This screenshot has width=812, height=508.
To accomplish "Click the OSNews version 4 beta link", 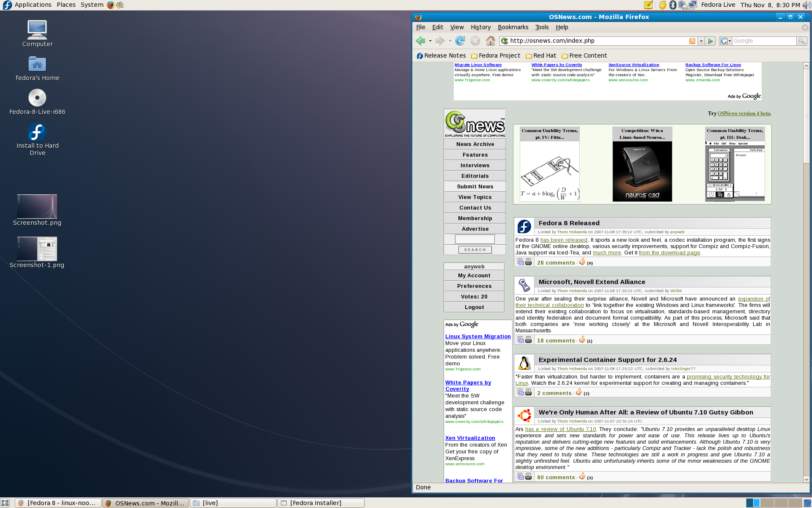I will [743, 113].
